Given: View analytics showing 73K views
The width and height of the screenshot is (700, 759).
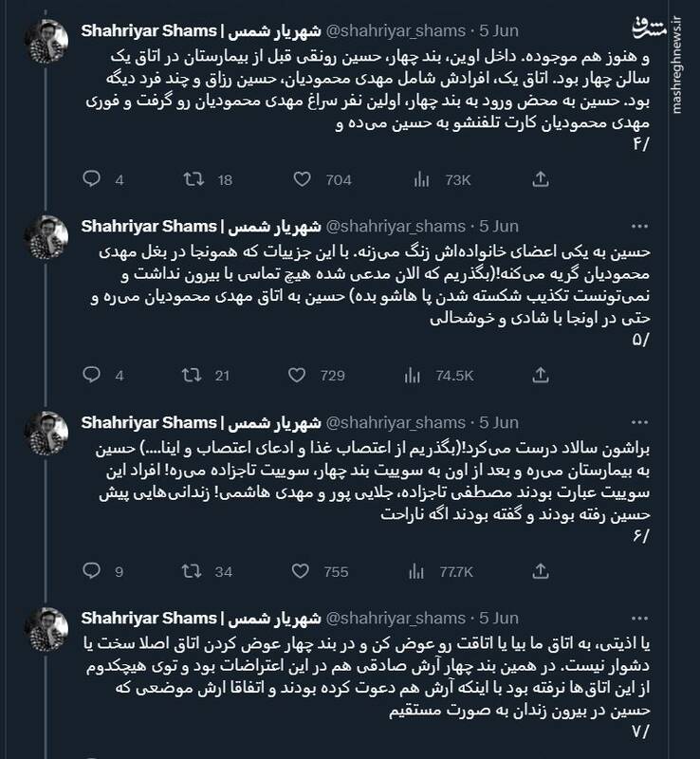Looking at the screenshot, I should 423,179.
